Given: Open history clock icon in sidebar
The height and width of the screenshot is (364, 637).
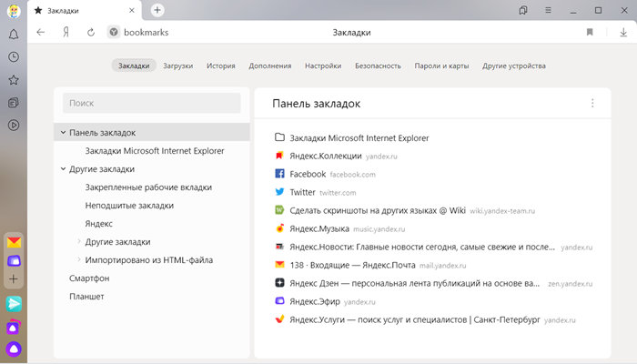Looking at the screenshot, I should (14, 56).
